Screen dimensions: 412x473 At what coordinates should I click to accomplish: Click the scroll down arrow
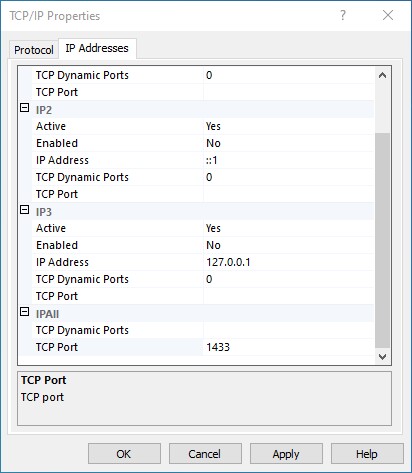click(x=382, y=357)
